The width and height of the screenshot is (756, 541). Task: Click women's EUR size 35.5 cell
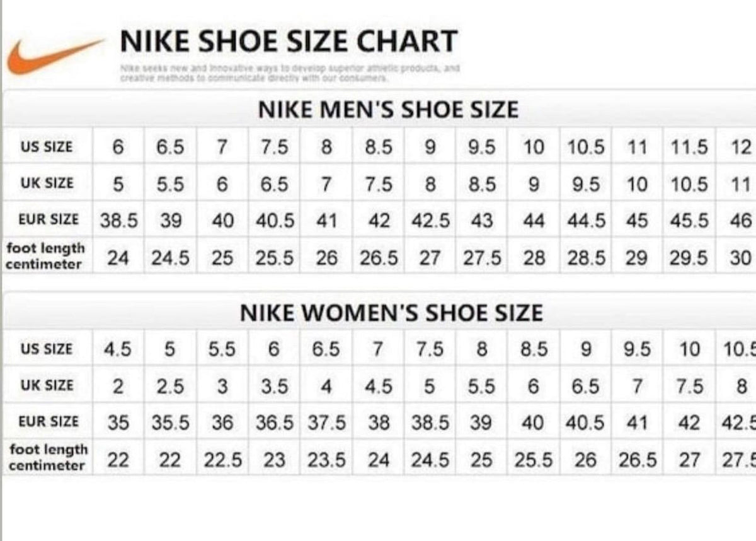click(x=170, y=422)
